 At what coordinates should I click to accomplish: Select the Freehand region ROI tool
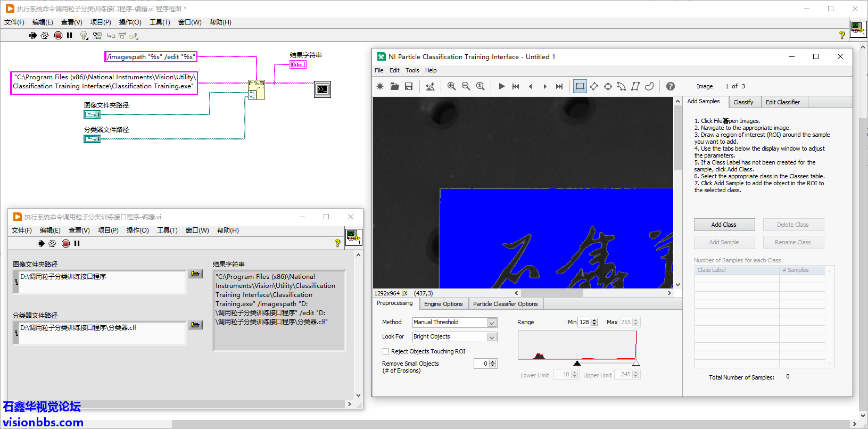649,86
